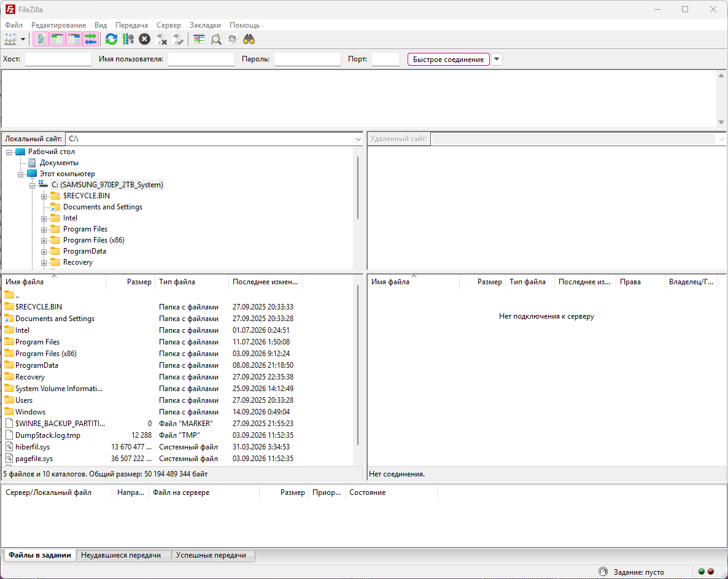Click the Хост input field

coord(58,60)
